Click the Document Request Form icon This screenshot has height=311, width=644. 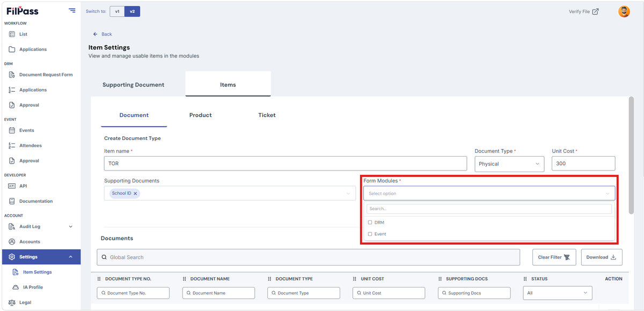[x=12, y=75]
